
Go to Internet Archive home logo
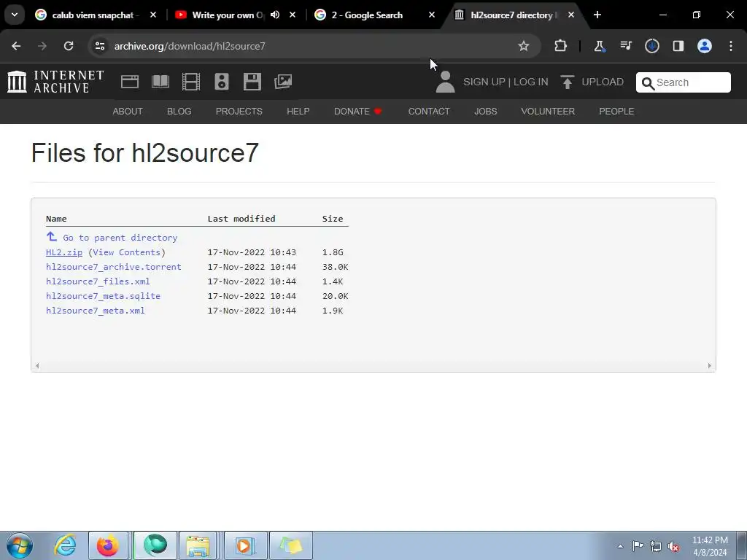(55, 82)
